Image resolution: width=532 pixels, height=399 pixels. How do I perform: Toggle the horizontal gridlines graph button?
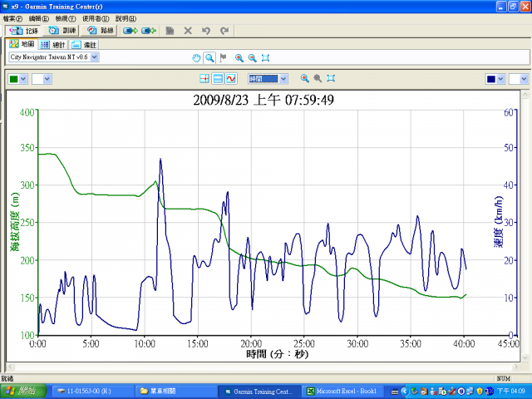click(218, 79)
